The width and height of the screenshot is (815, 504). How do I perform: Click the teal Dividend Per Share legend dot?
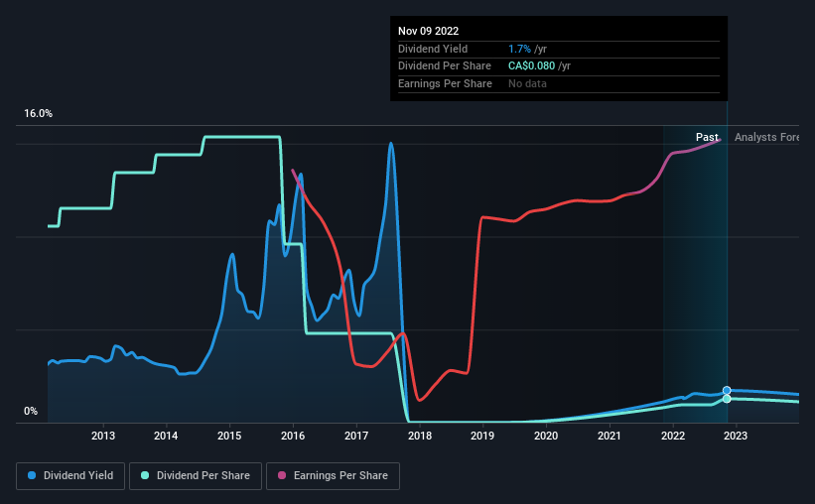[x=145, y=475]
